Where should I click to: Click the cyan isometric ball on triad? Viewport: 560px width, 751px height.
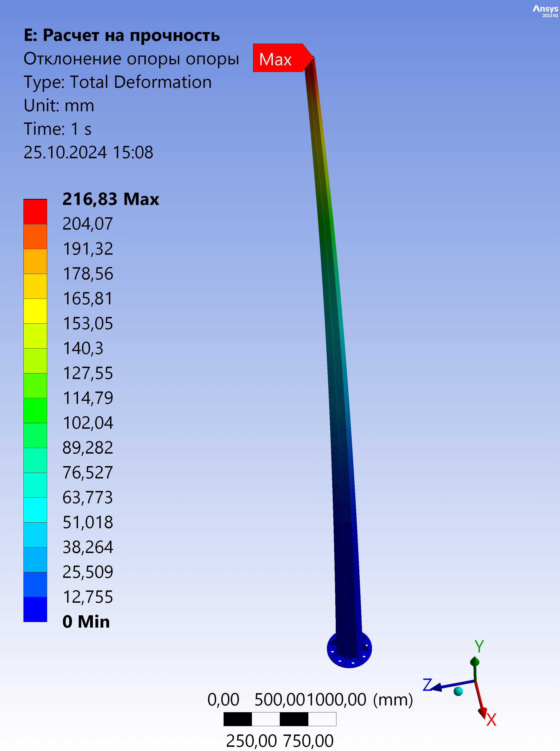pos(458,691)
